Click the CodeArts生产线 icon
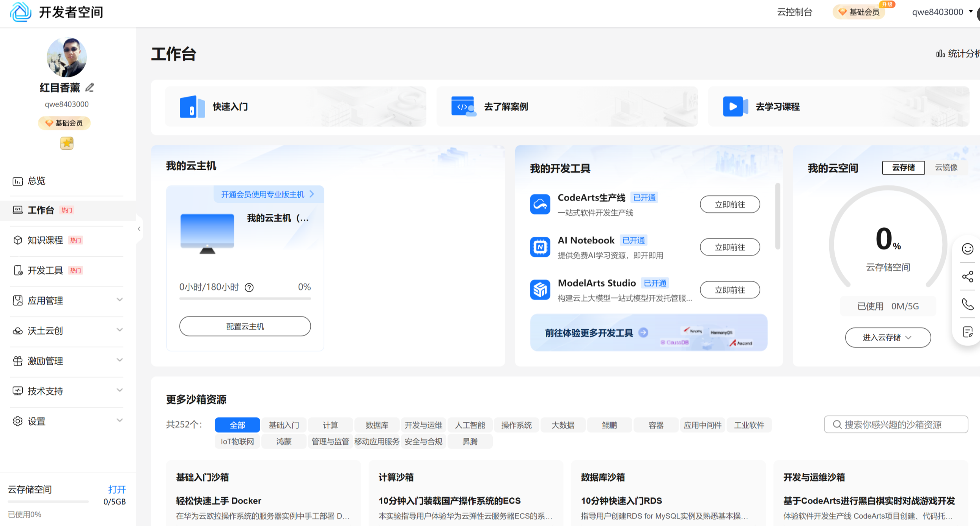 click(540, 204)
